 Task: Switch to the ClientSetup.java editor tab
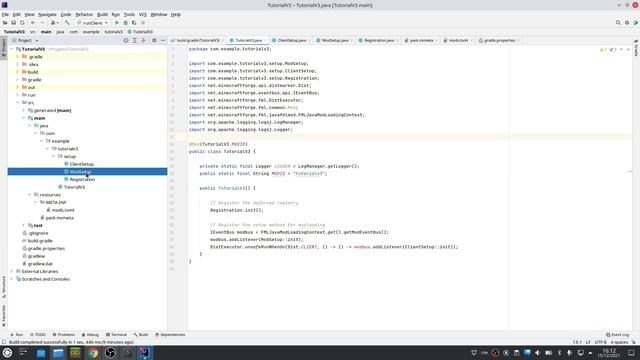pyautogui.click(x=291, y=40)
